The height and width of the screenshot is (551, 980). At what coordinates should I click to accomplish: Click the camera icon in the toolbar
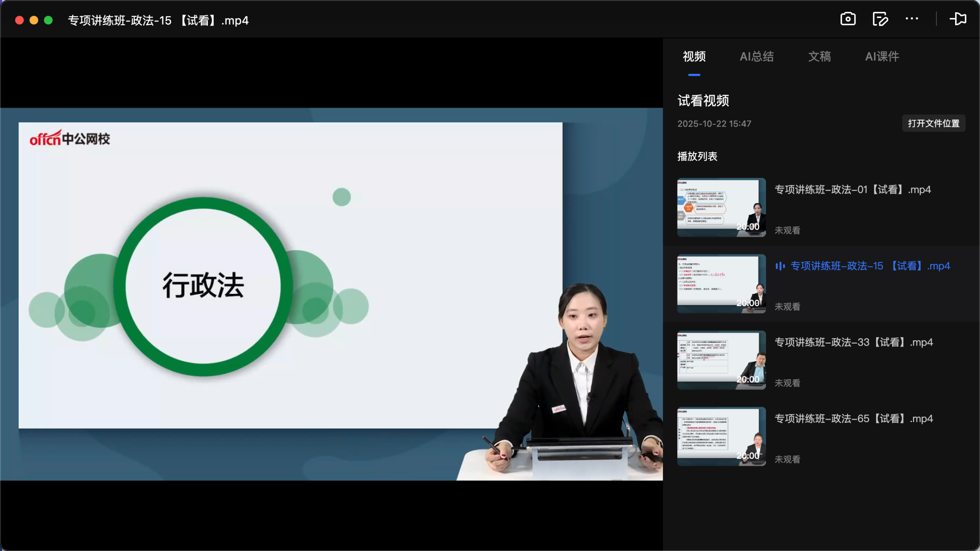click(x=848, y=19)
